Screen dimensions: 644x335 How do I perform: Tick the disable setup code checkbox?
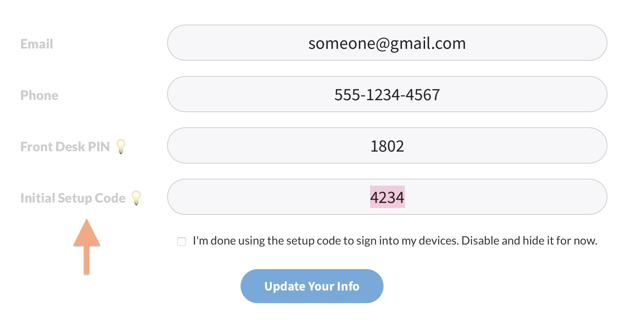pos(182,241)
